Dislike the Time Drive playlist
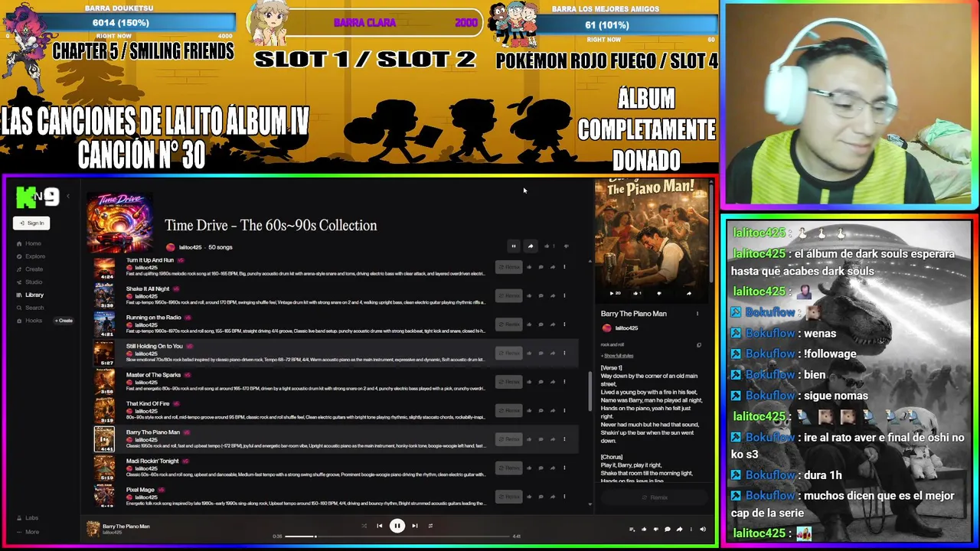980x551 pixels. 567,246
